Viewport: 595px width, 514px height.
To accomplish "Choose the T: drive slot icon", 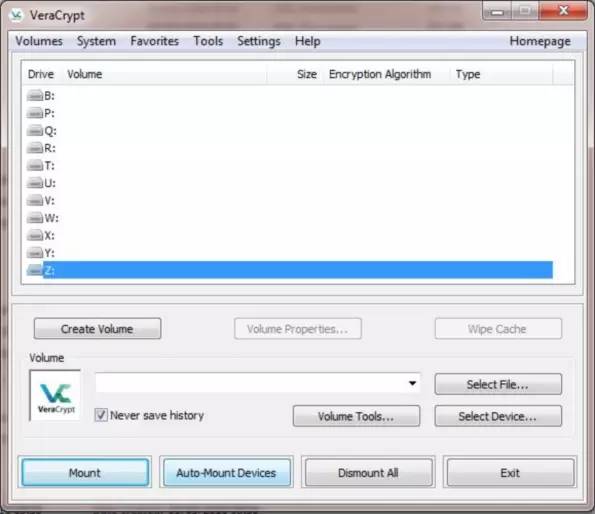I will [35, 165].
